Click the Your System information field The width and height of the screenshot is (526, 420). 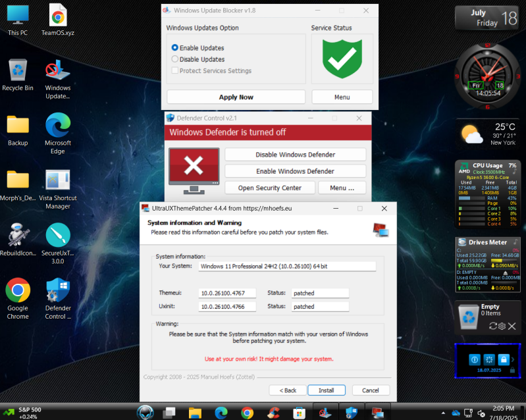tap(287, 266)
